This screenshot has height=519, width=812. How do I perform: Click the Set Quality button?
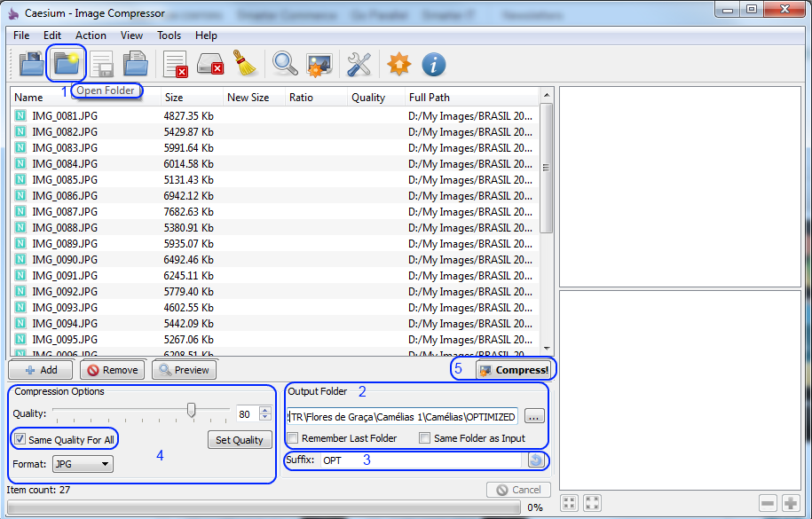click(240, 440)
